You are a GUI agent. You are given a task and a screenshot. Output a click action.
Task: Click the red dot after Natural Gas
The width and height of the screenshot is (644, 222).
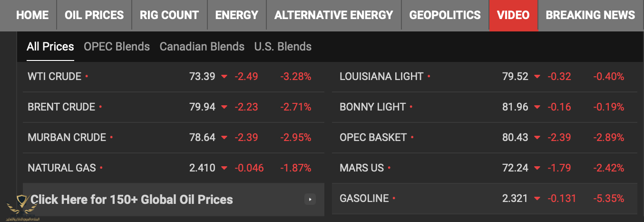[101, 168]
